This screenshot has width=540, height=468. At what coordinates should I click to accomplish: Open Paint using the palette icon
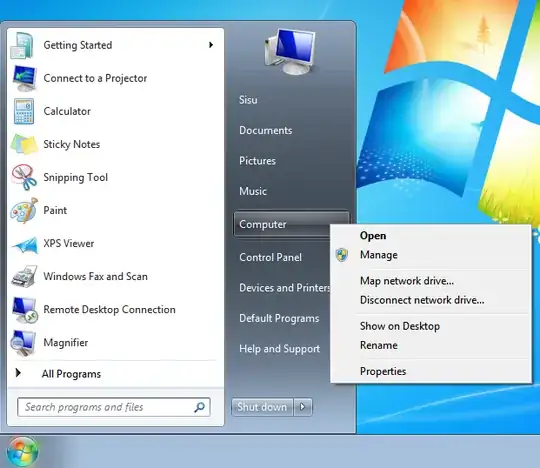click(x=24, y=210)
